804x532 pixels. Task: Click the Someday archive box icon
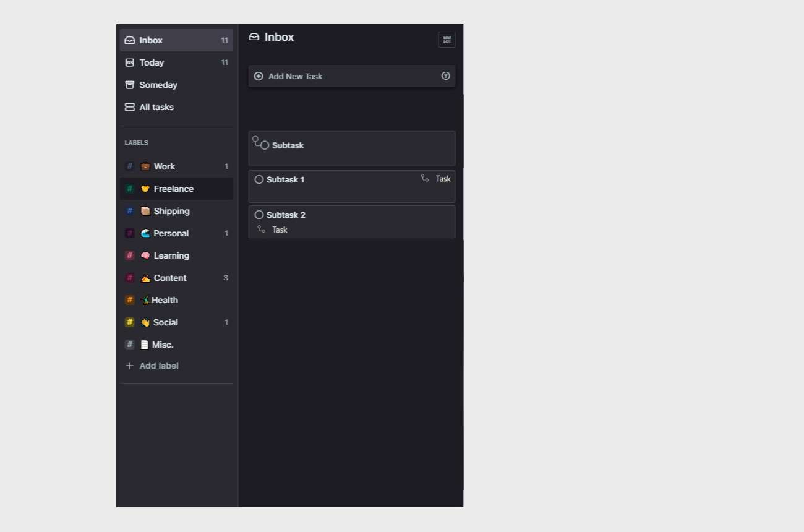129,85
